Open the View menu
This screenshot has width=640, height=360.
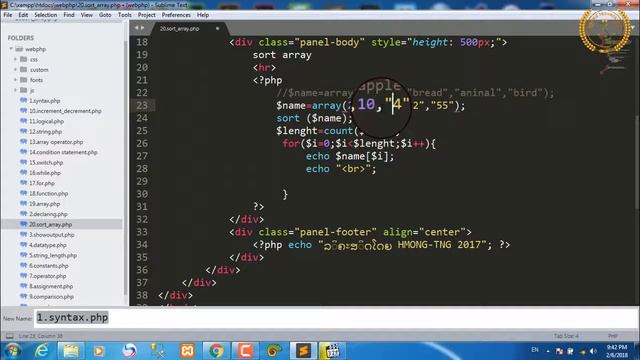click(x=87, y=15)
